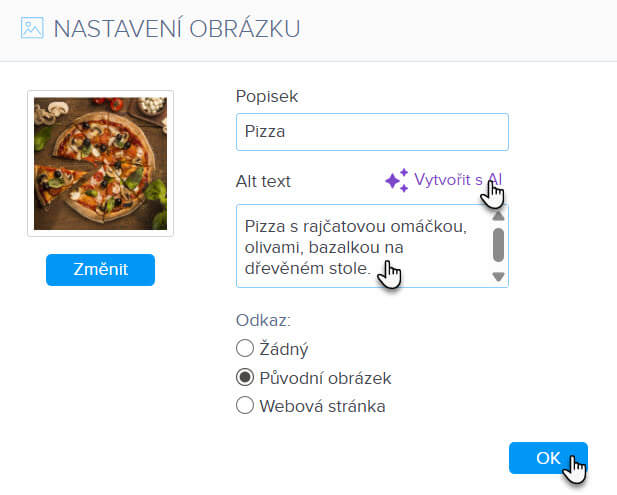This screenshot has width=617, height=495.
Task: Click the Žádný label text
Action: click(x=284, y=349)
